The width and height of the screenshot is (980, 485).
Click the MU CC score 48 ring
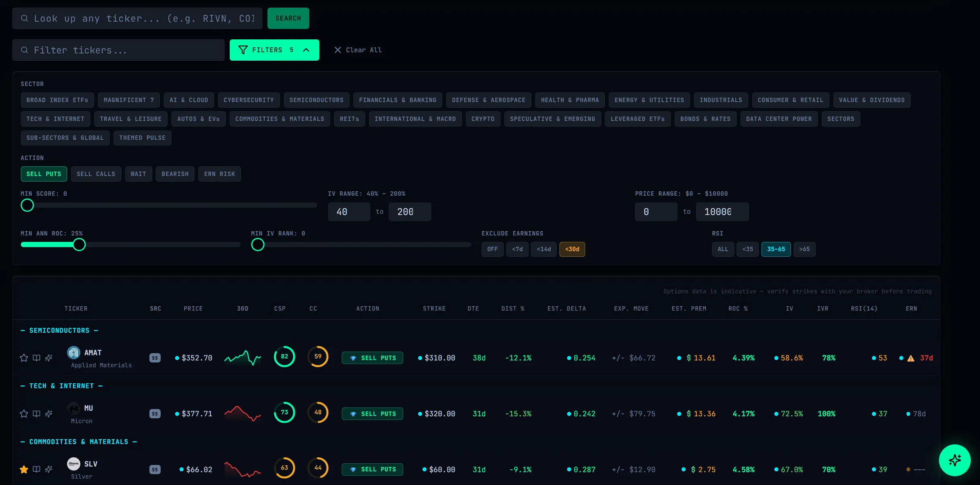coord(318,412)
